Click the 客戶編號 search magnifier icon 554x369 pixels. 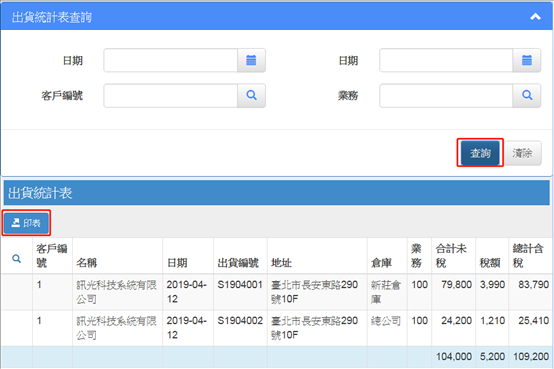point(251,95)
